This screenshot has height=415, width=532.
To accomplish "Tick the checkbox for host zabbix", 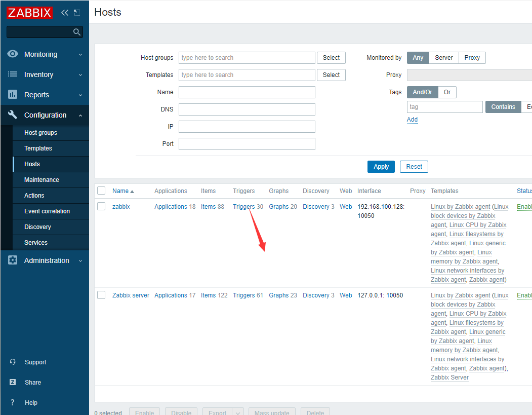I will click(x=101, y=206).
